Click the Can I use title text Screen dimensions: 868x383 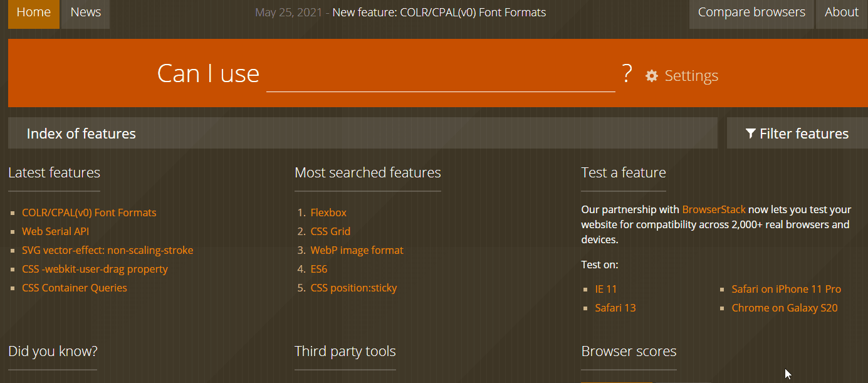coord(208,73)
